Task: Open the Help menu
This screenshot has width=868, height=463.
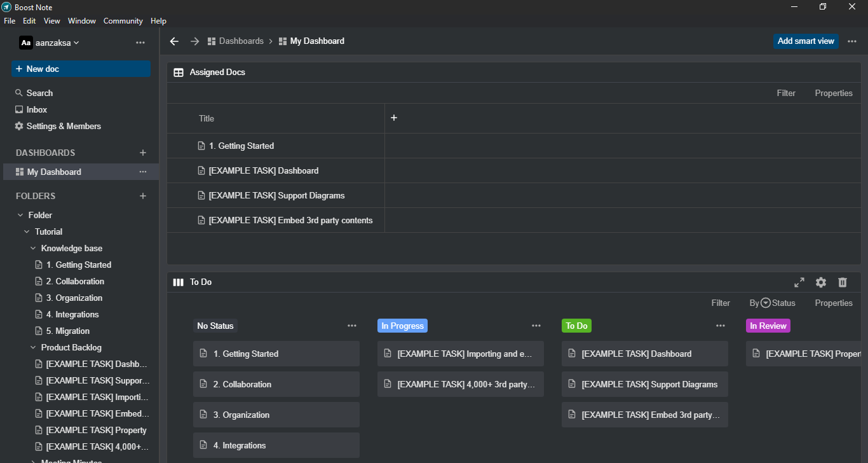Action: pos(158,21)
